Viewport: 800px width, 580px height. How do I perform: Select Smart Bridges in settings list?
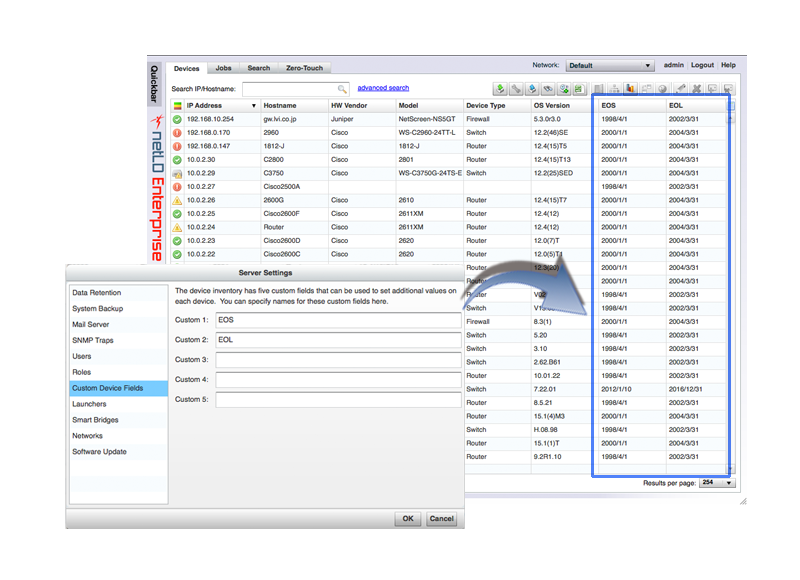click(x=118, y=420)
